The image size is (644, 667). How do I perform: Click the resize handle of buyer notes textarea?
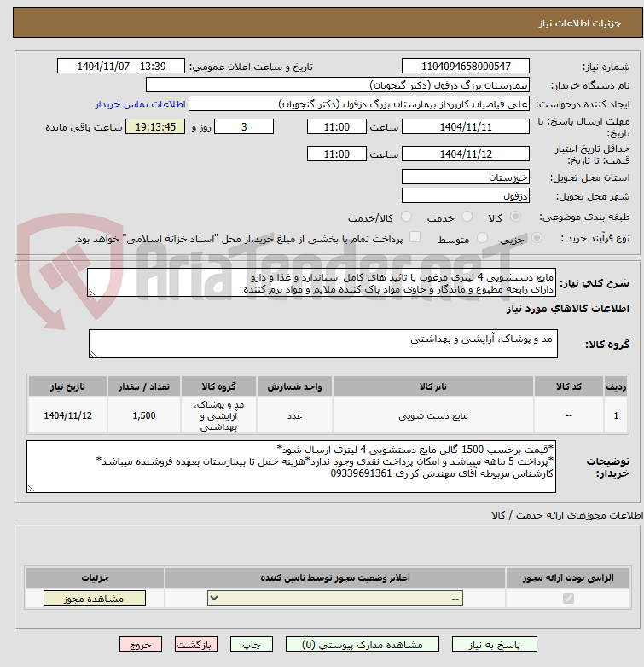tap(31, 489)
